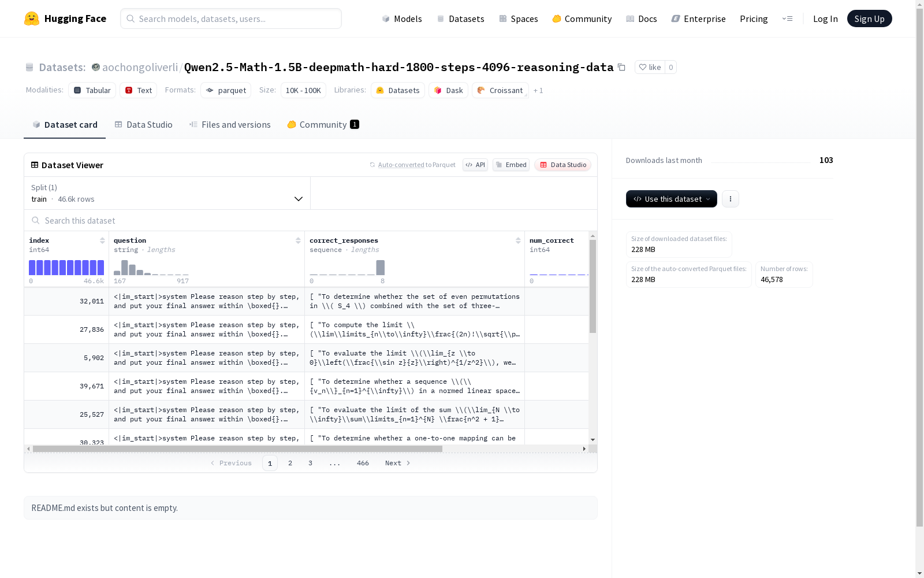Click the Datasets breadcrumb icon
This screenshot has width=924, height=578.
click(29, 67)
